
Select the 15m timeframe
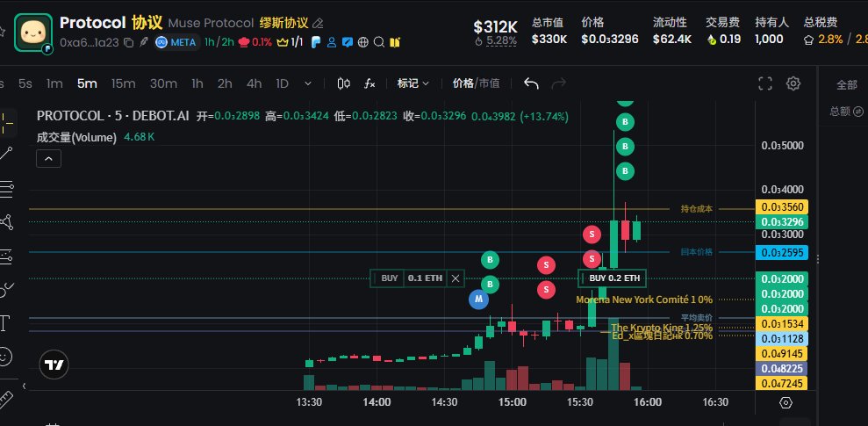[123, 83]
